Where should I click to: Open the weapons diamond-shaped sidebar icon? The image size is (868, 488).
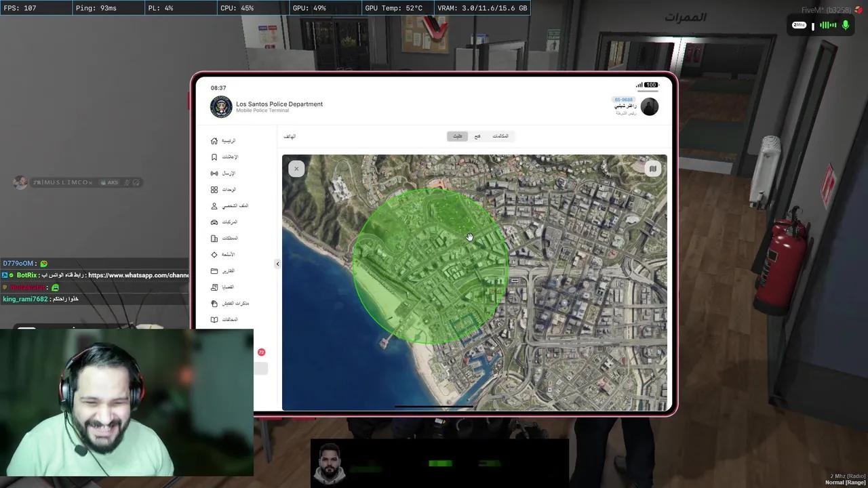tap(214, 255)
